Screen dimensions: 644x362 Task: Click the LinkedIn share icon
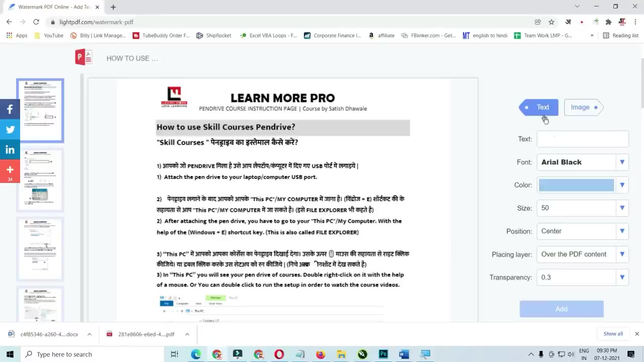tap(10, 150)
